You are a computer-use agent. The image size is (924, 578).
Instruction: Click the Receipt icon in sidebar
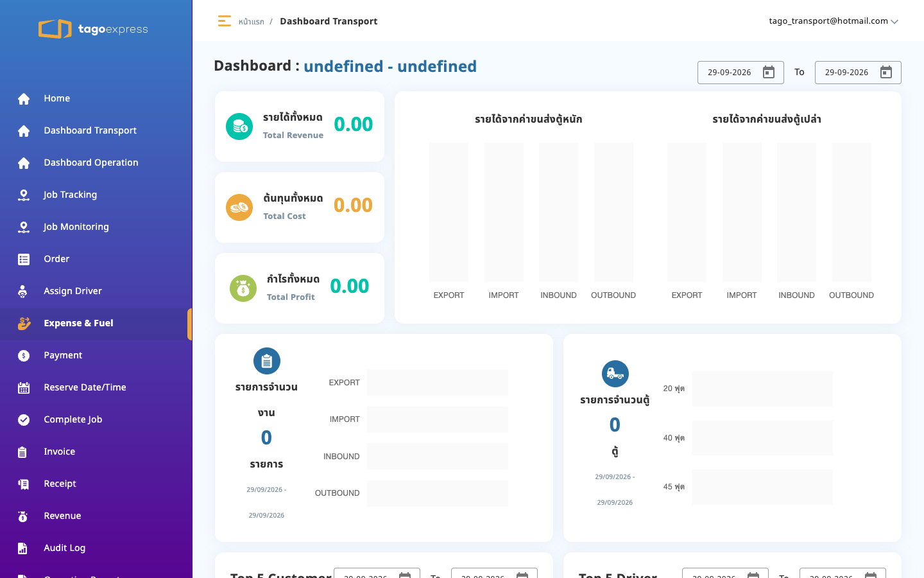click(24, 484)
